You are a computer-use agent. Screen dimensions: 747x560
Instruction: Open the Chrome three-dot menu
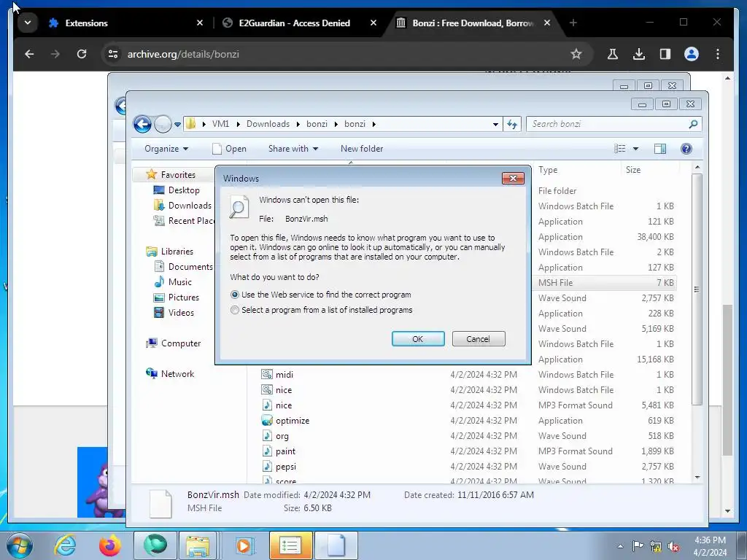[718, 54]
